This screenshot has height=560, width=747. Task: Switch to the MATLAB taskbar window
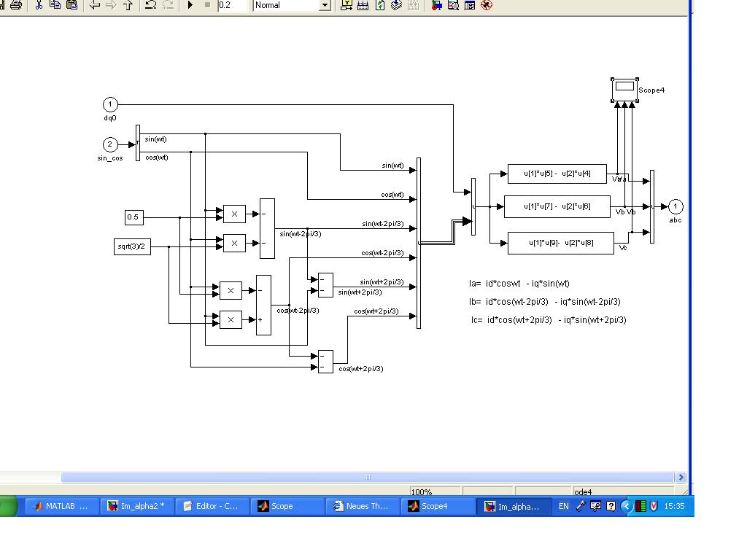61,506
